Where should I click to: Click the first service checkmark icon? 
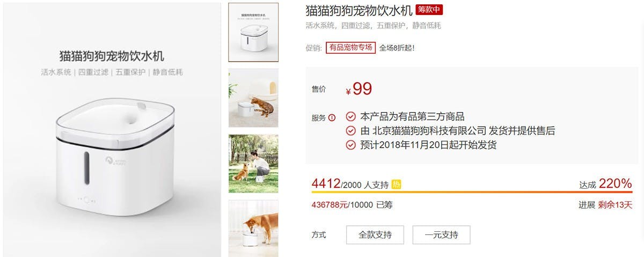coord(350,116)
